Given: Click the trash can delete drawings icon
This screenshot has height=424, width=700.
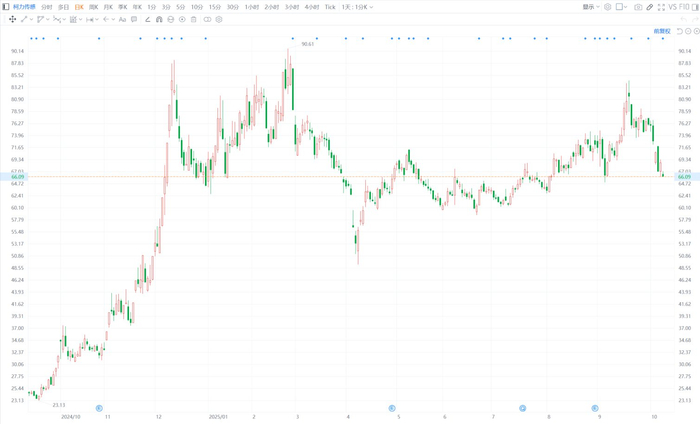Looking at the screenshot, I should (193, 19).
